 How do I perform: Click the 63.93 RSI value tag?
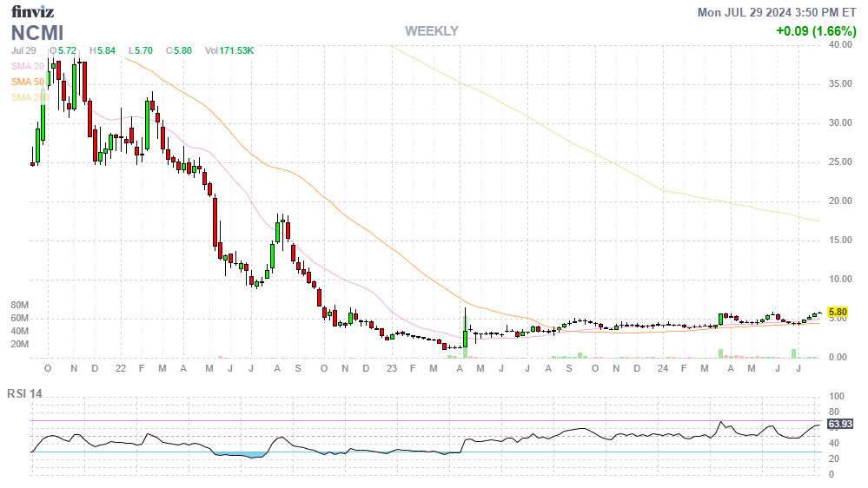(x=838, y=424)
